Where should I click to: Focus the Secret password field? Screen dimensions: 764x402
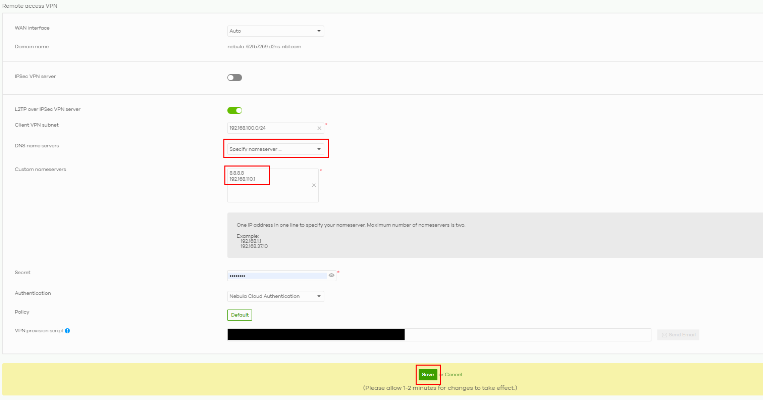coord(275,273)
